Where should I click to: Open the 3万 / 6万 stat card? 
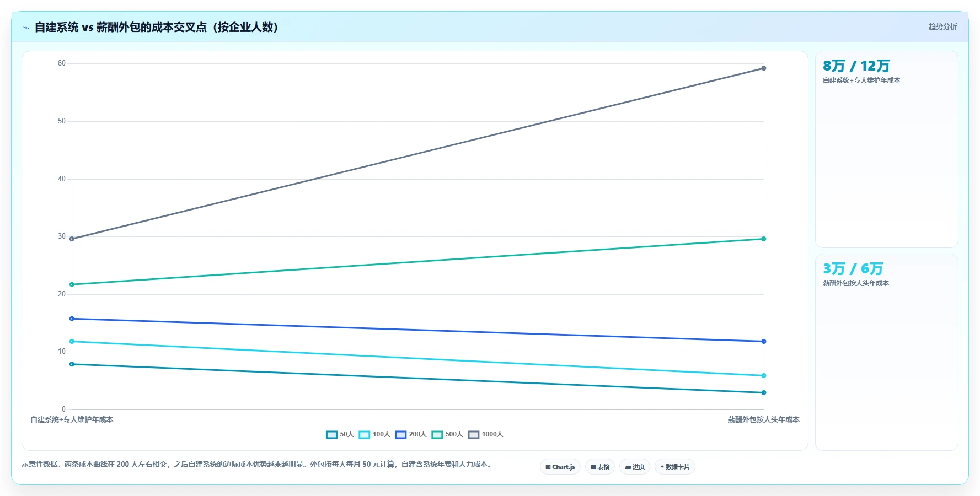coord(887,352)
